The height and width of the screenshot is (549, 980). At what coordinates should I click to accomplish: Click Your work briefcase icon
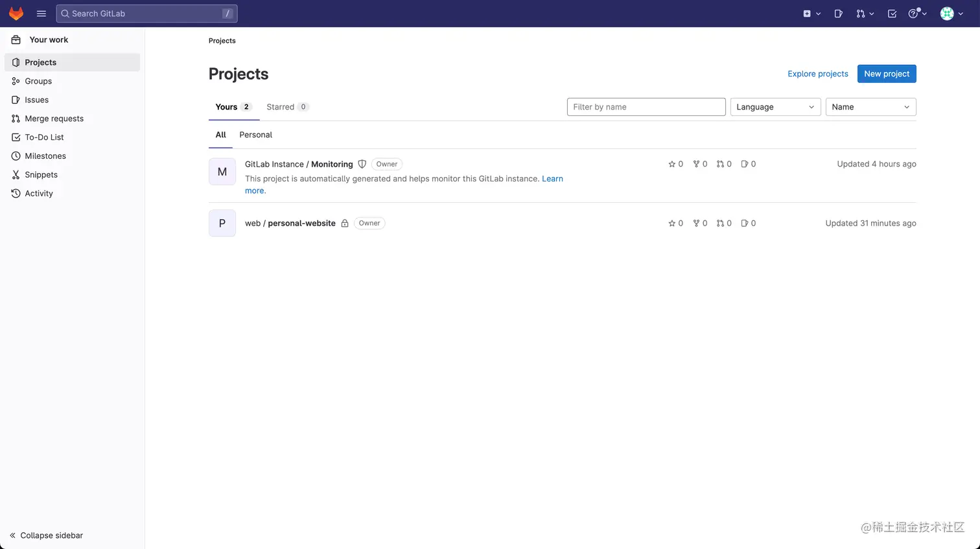[x=16, y=40]
